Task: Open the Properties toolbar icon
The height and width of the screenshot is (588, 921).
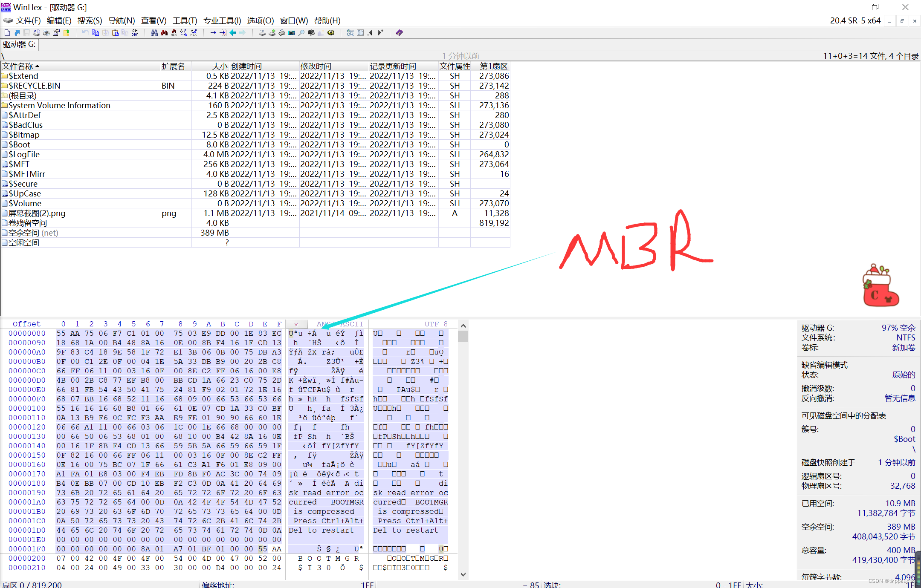Action: [56, 33]
